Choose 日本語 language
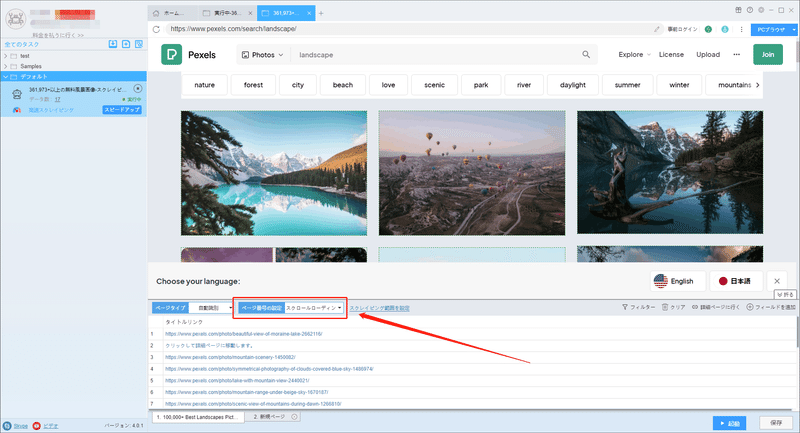 (736, 281)
